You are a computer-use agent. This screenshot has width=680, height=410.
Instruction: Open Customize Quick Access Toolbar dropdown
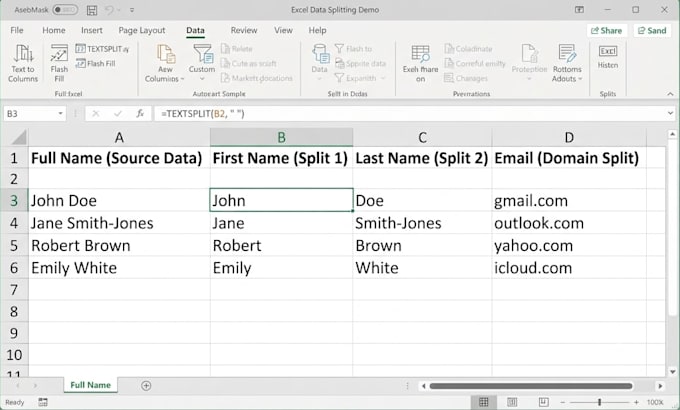tap(132, 10)
